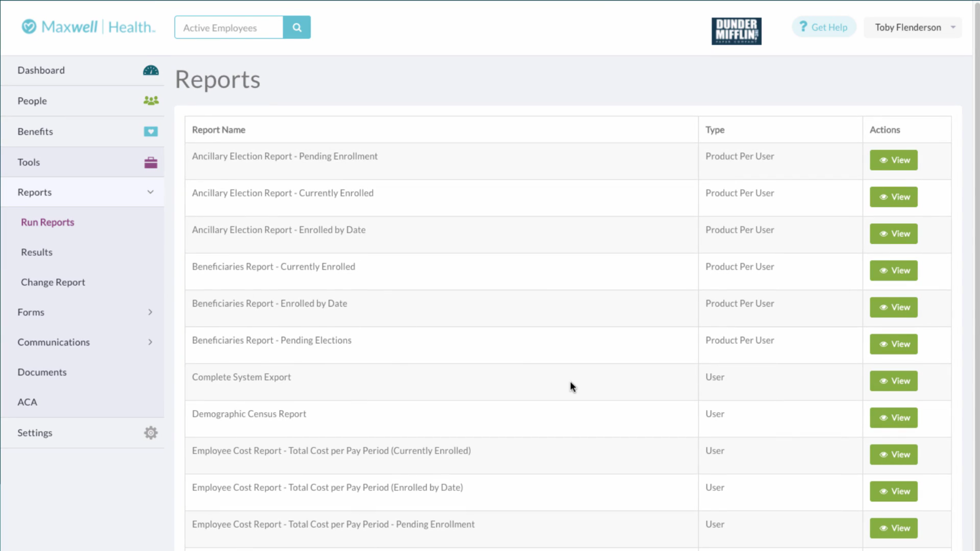This screenshot has height=551, width=980.
Task: Click the Benefits heart icon
Action: coord(151,132)
